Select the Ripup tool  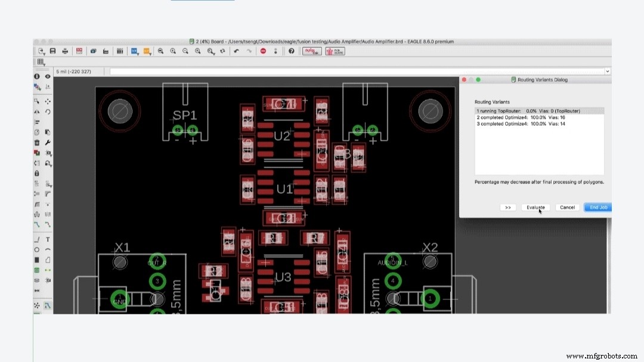[47, 225]
